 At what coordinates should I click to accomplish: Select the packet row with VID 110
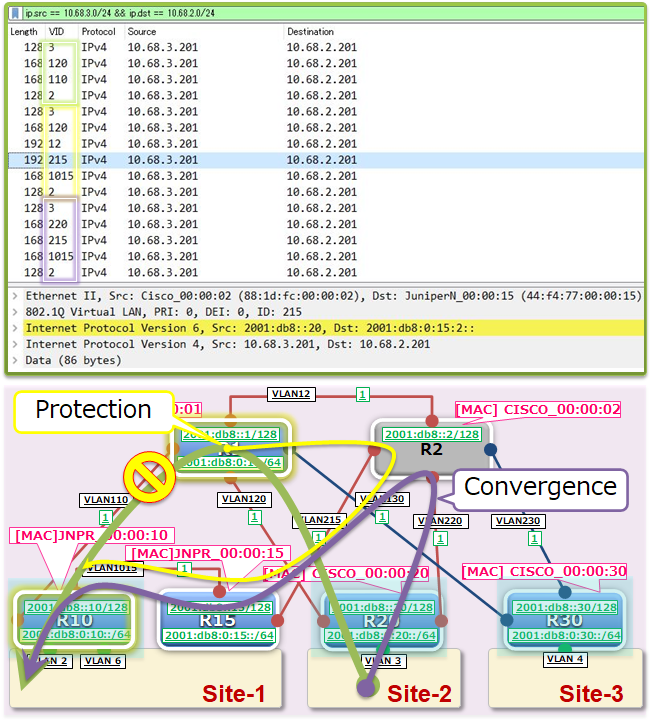point(326,79)
